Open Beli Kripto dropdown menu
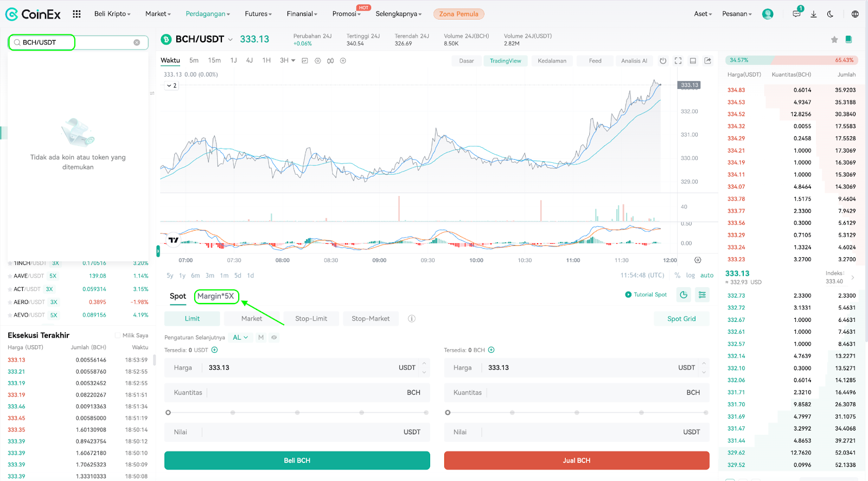The width and height of the screenshot is (868, 481). (x=112, y=14)
